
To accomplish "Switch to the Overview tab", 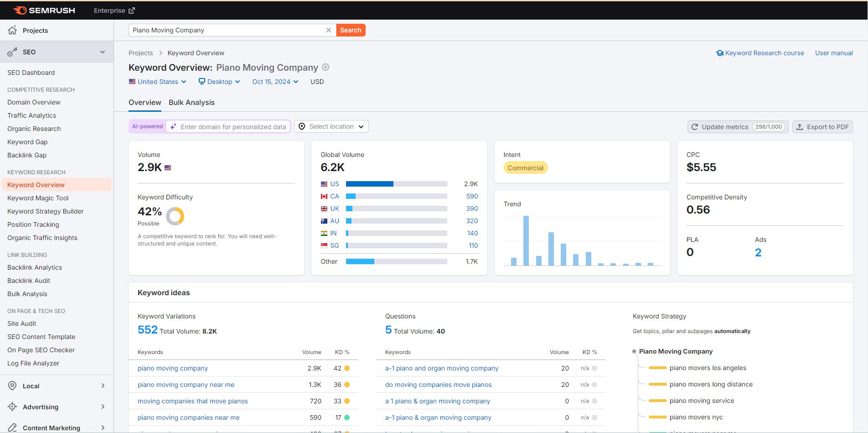I will tap(145, 102).
